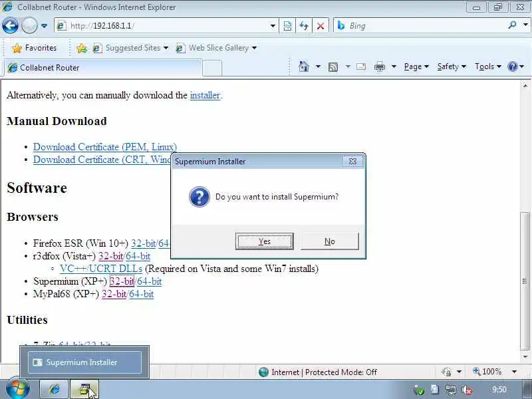Open the search provider dropdown arrow

tap(525, 25)
